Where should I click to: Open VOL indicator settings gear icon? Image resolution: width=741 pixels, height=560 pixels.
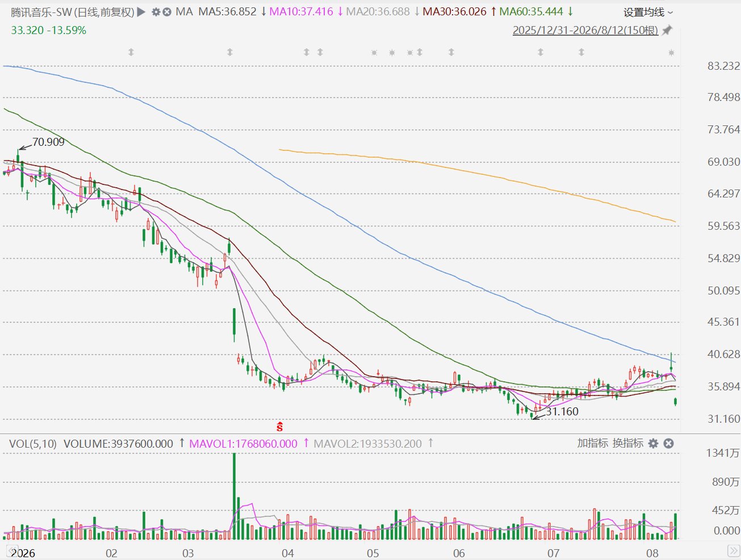coord(654,444)
